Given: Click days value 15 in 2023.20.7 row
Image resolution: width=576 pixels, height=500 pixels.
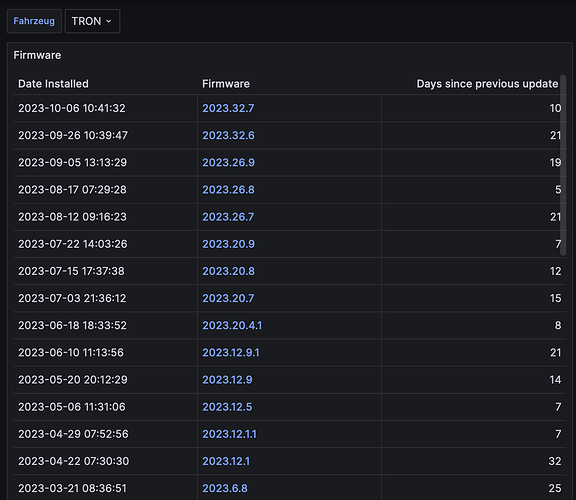Looking at the screenshot, I should [555, 298].
